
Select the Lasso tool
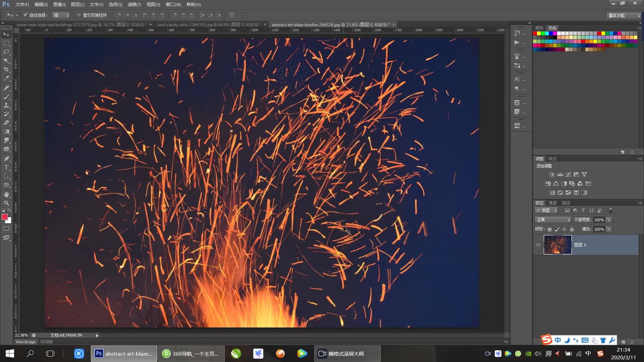coord(6,52)
